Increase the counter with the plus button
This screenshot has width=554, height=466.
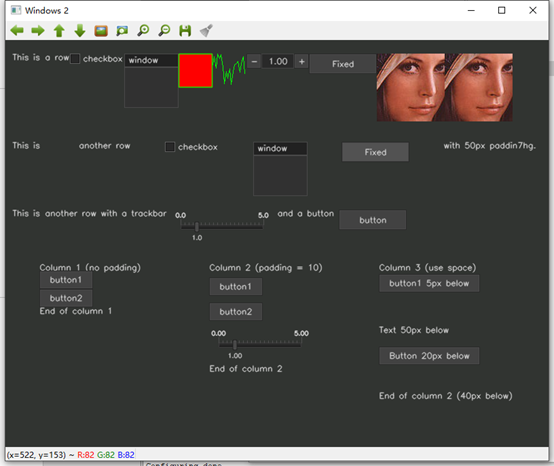click(x=301, y=61)
